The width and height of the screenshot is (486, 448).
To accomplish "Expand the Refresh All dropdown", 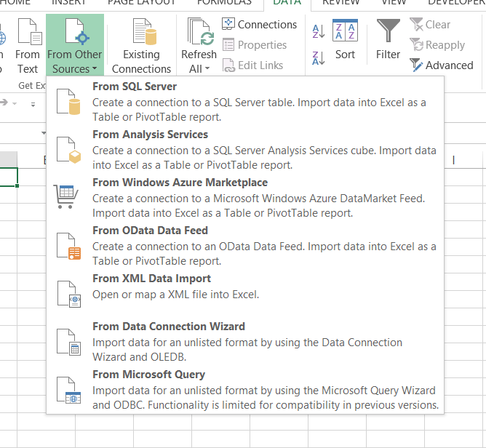I will click(199, 68).
